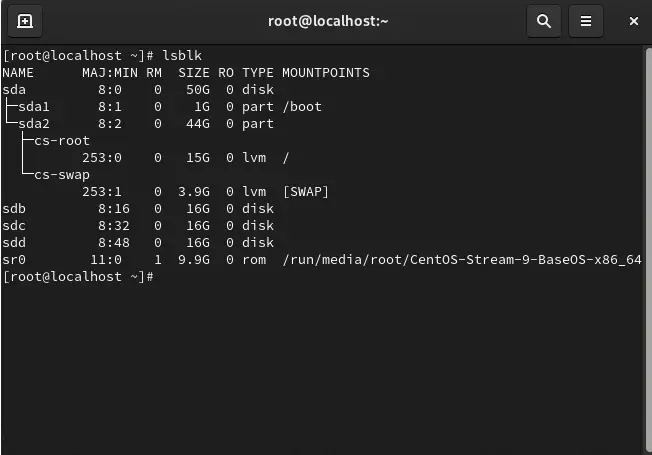Click the CentOS-Stream-9 media path
652x455 pixels.
click(x=461, y=259)
